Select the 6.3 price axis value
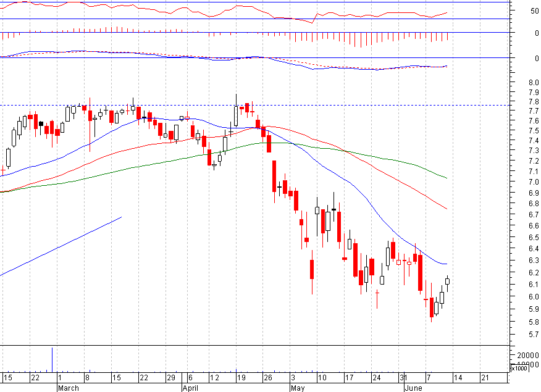541x392 pixels. pyautogui.click(x=534, y=261)
